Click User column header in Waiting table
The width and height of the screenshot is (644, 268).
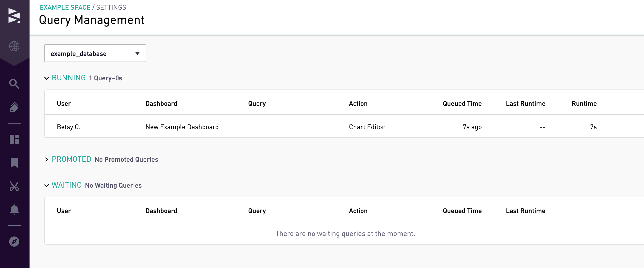click(x=64, y=211)
